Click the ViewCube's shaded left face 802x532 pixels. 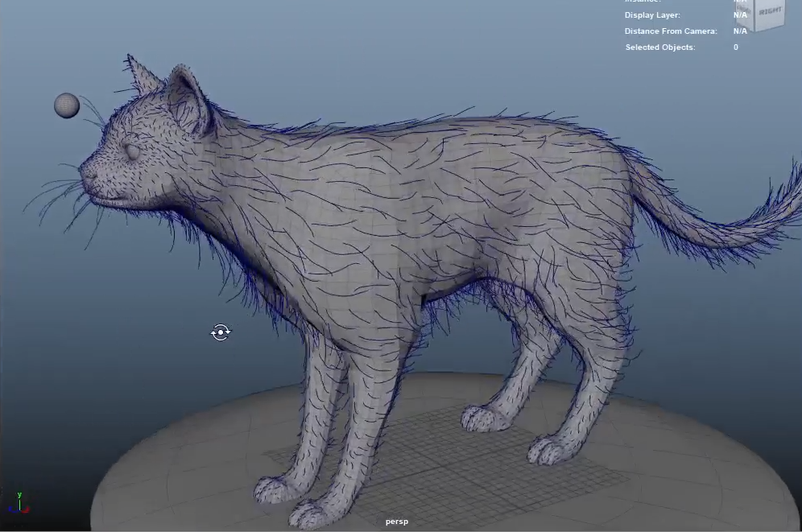click(745, 14)
